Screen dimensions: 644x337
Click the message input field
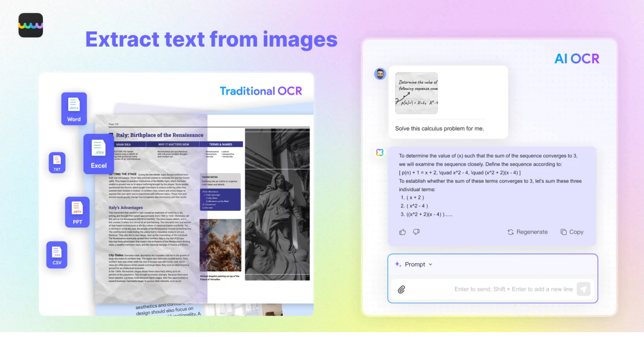pos(492,289)
